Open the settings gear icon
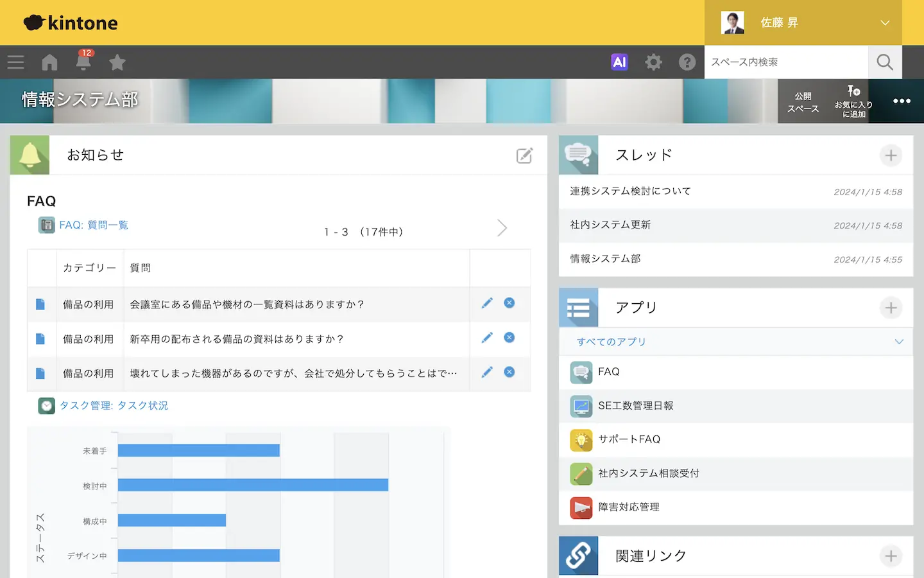Image resolution: width=924 pixels, height=578 pixels. pyautogui.click(x=653, y=62)
